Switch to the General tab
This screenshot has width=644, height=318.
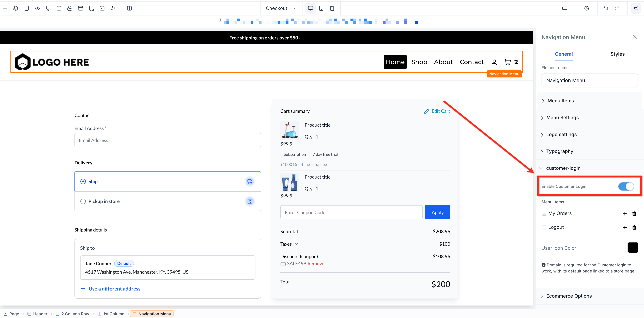(x=564, y=54)
